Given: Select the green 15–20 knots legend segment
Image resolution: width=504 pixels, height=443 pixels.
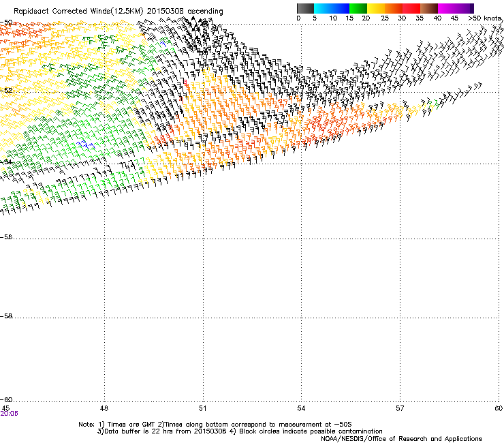Looking at the screenshot, I should (x=358, y=8).
